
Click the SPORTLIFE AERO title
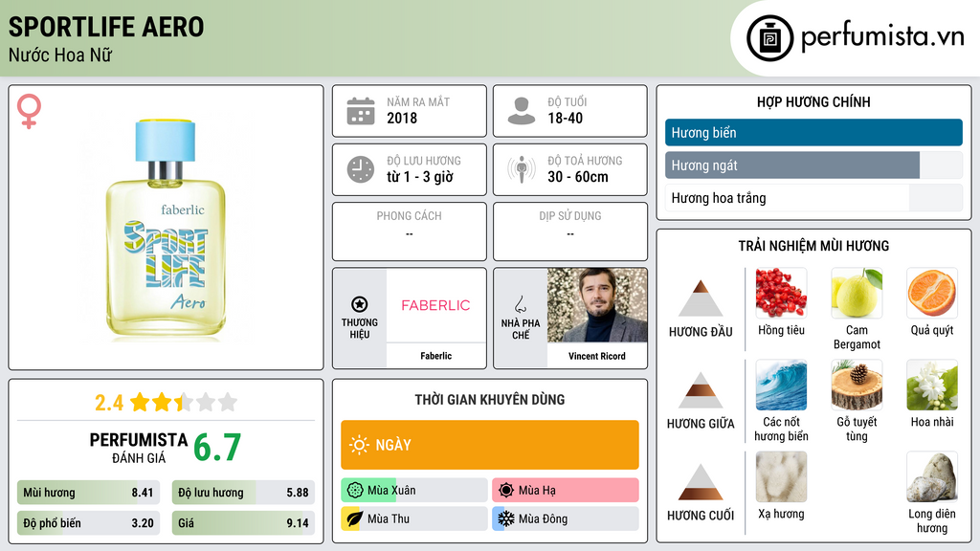[106, 27]
